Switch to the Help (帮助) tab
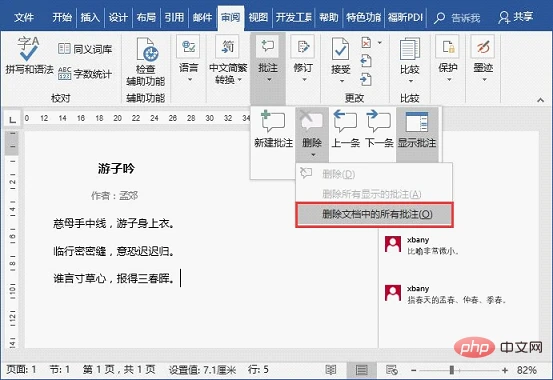This screenshot has height=380, width=553. [329, 17]
